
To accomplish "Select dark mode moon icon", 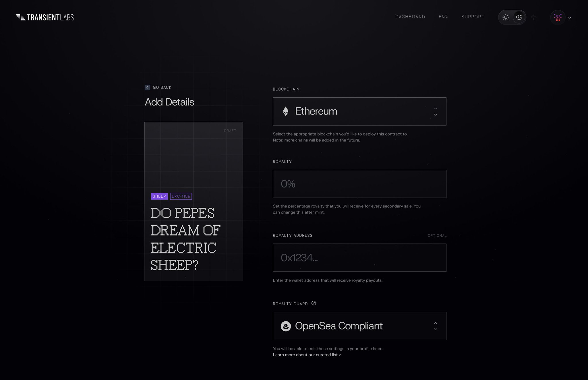I will (x=519, y=17).
